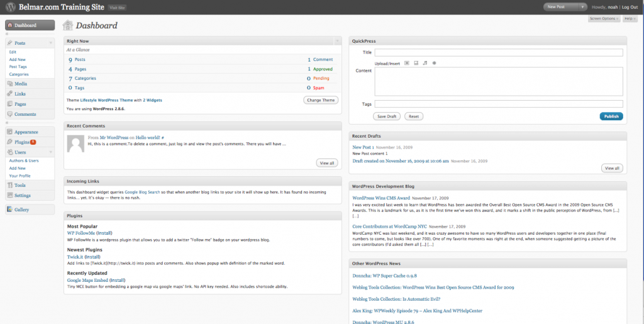The height and width of the screenshot is (324, 644).
Task: Click the Add Video upload icon
Action: click(416, 63)
